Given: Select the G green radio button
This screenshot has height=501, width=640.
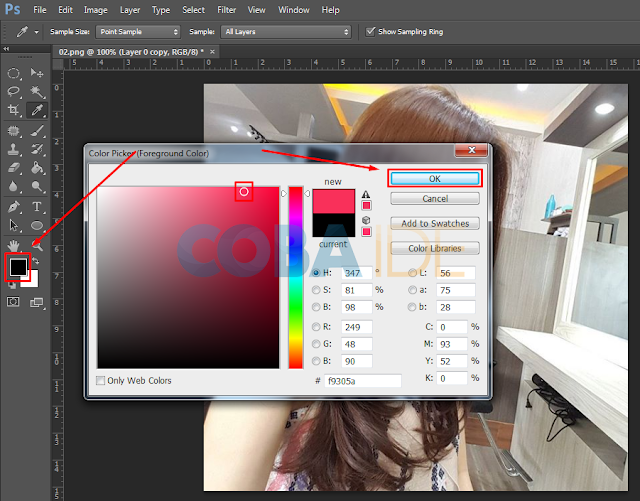Looking at the screenshot, I should [x=316, y=344].
